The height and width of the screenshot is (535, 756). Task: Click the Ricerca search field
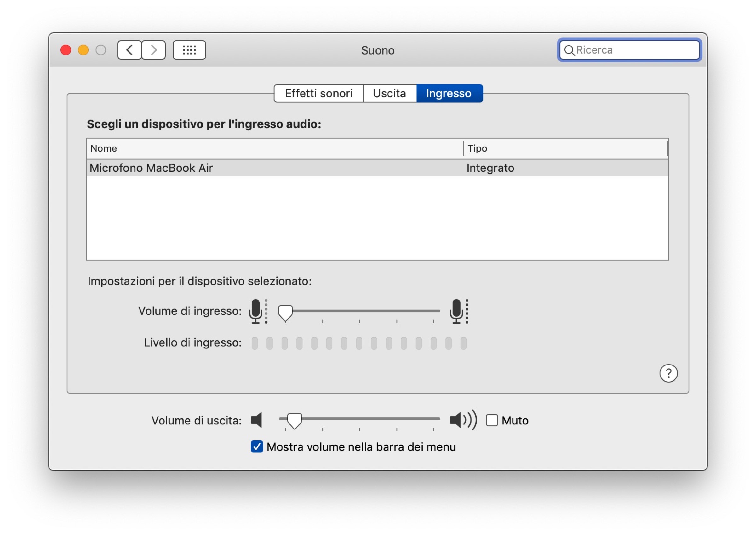click(x=629, y=50)
